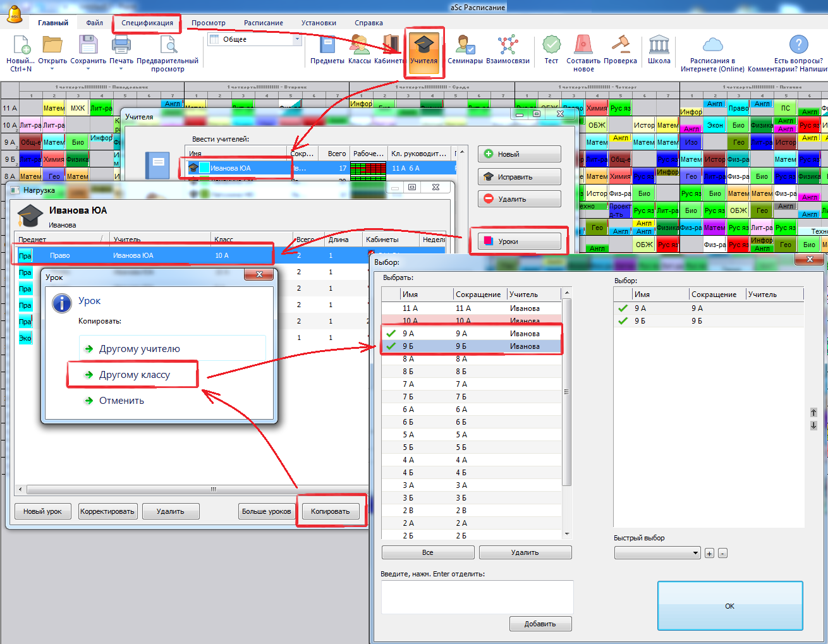Open the Проверка gavel icon

click(x=620, y=49)
